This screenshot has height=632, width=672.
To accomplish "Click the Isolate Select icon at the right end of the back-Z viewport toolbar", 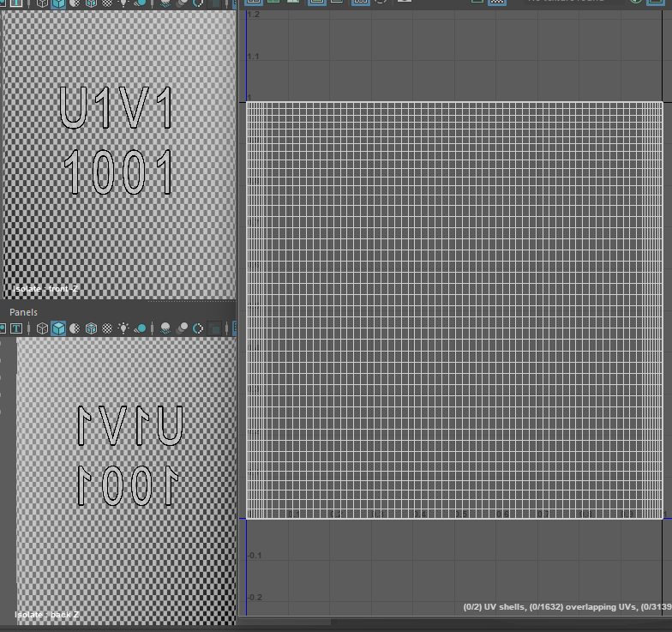I will pyautogui.click(x=234, y=328).
